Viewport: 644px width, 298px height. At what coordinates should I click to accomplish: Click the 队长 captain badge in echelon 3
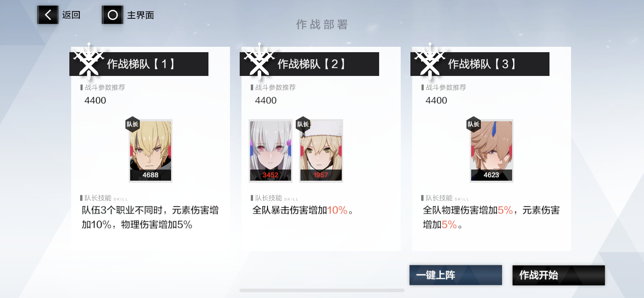473,125
